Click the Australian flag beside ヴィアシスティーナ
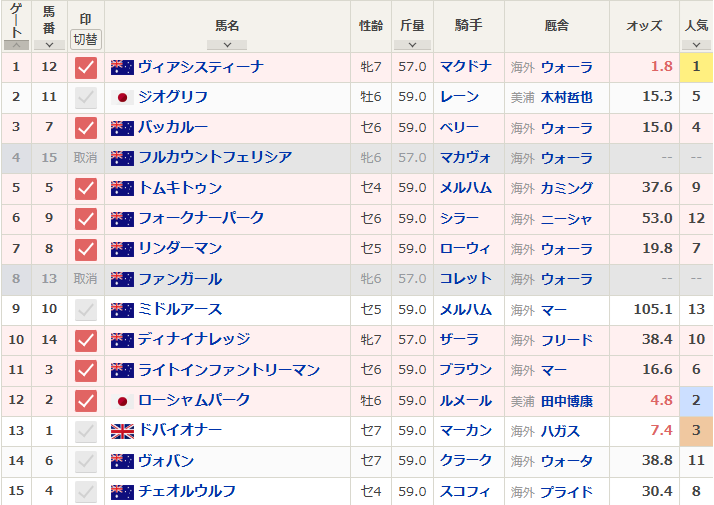This screenshot has width=714, height=505. click(122, 67)
